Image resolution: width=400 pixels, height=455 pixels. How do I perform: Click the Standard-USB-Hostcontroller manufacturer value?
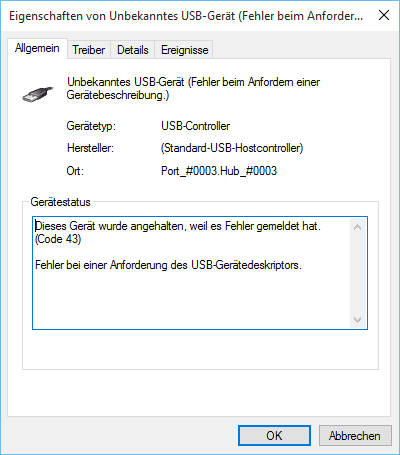[x=232, y=148]
